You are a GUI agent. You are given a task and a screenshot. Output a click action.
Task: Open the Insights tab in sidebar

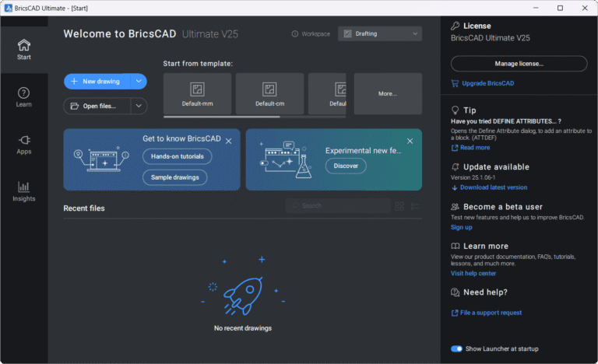pos(23,191)
